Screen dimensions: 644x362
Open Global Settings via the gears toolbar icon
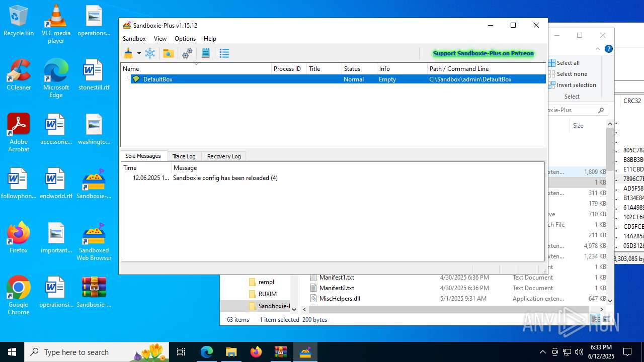tap(187, 53)
